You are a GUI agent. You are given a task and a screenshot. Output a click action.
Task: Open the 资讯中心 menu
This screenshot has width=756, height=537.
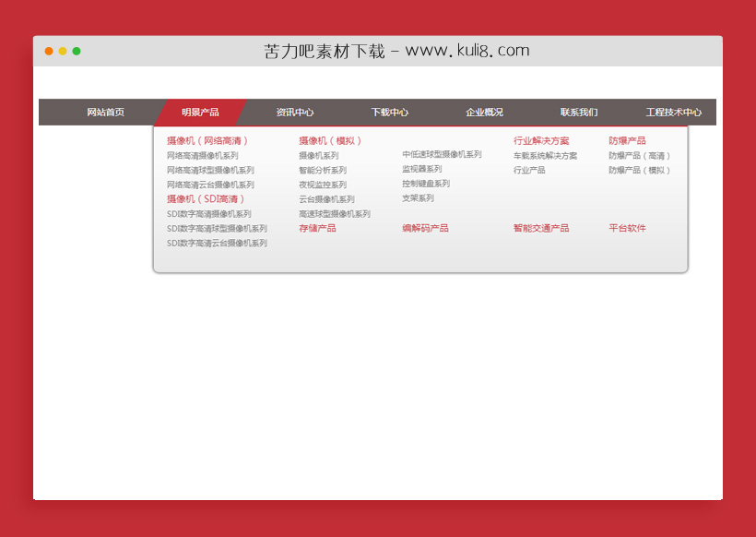(294, 112)
